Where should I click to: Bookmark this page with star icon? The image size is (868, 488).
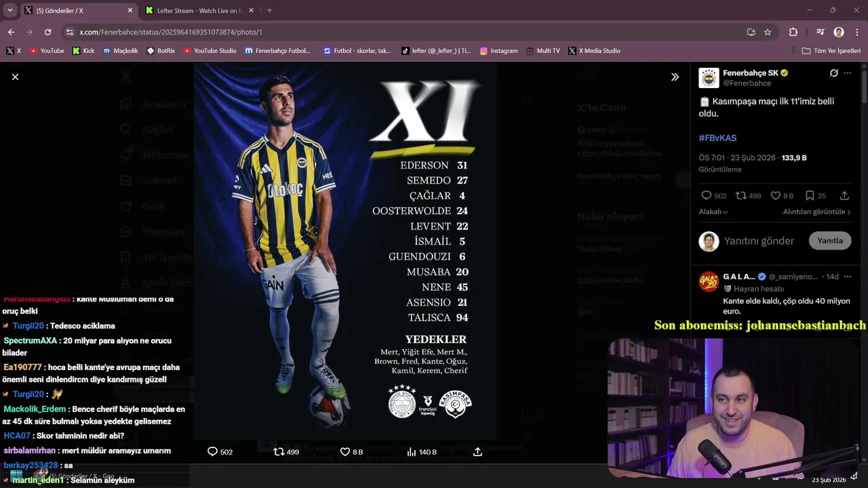coord(768,32)
